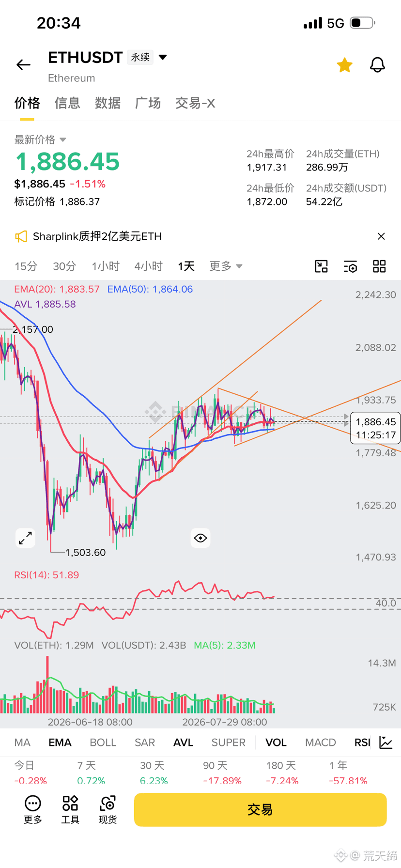Image resolution: width=401 pixels, height=868 pixels.
Task: Toggle the AVL indicator
Action: click(x=184, y=743)
